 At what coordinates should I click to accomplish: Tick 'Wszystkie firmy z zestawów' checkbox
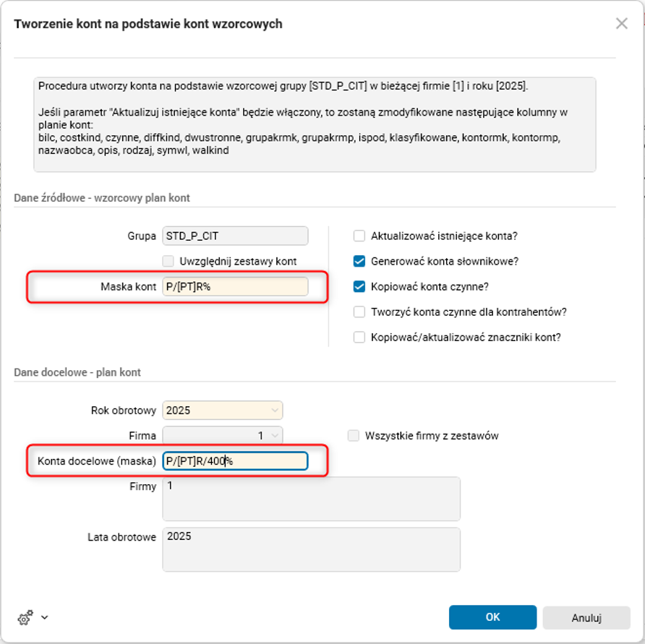354,436
